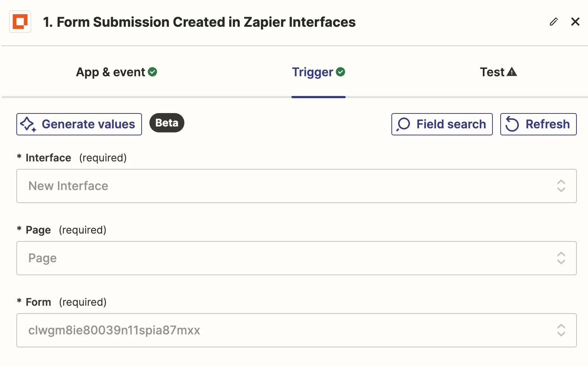Click the sparkle icon in Generate values
This screenshot has width=588, height=366.
pos(28,124)
